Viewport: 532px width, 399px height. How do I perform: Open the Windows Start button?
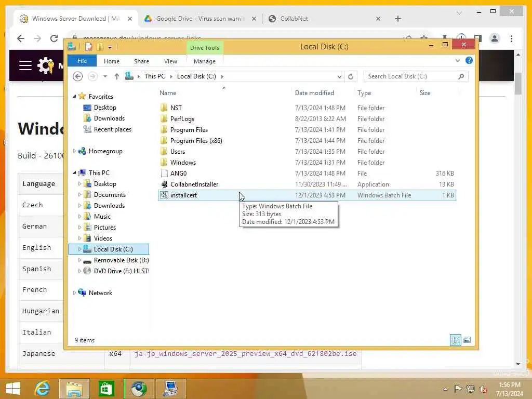[13, 389]
